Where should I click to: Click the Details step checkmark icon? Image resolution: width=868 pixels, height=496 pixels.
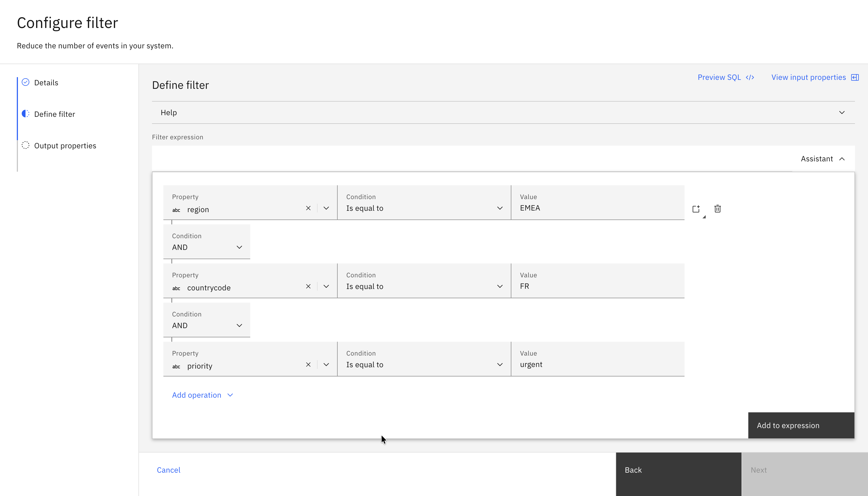[x=26, y=82]
